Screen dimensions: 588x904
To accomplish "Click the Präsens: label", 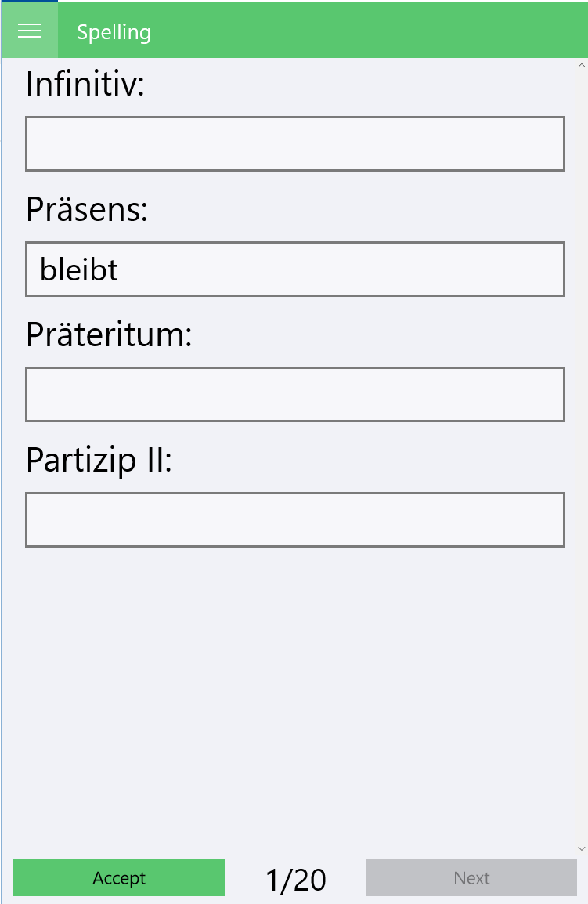I will (87, 210).
